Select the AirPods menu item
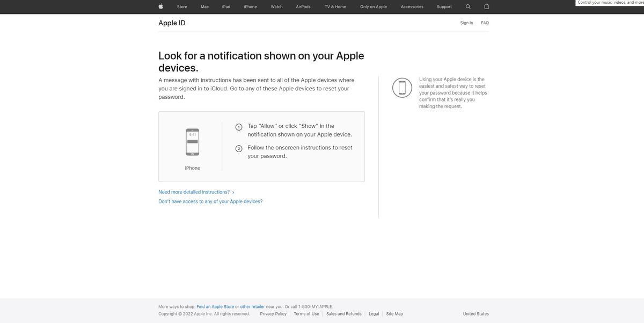Viewport: 644px width, 323px height. point(303,6)
